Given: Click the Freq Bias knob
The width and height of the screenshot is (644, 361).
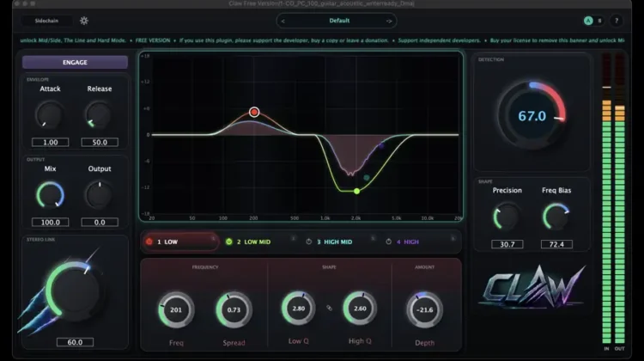Looking at the screenshot, I should click(x=556, y=217).
